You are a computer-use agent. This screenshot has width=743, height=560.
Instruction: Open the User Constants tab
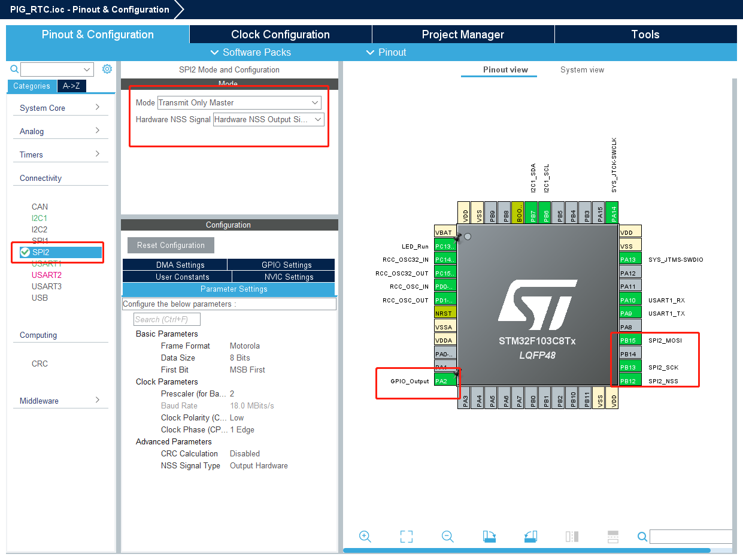(x=177, y=277)
